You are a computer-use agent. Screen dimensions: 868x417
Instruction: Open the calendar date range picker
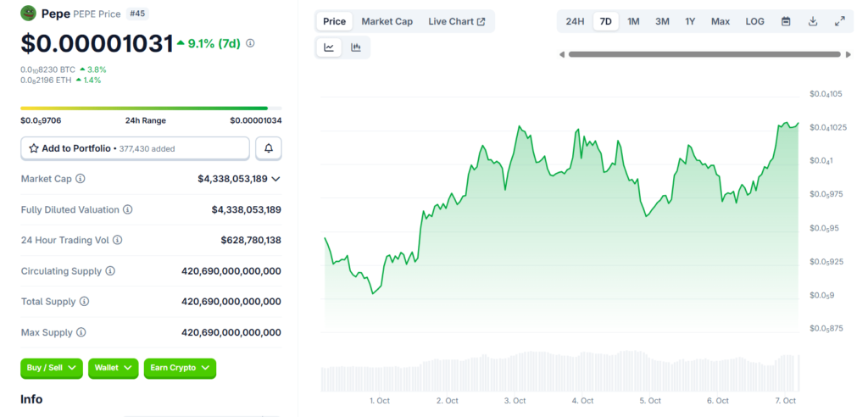click(786, 21)
